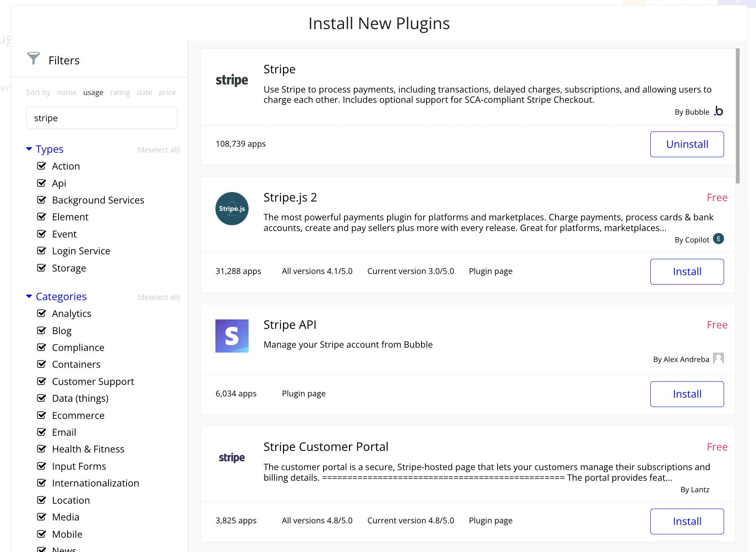Sort plugins by rating
This screenshot has width=756, height=552.
120,93
